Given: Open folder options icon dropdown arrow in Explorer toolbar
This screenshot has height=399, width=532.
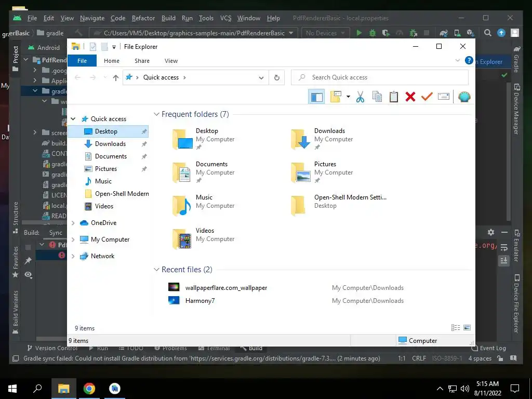Looking at the screenshot, I should pyautogui.click(x=348, y=97).
